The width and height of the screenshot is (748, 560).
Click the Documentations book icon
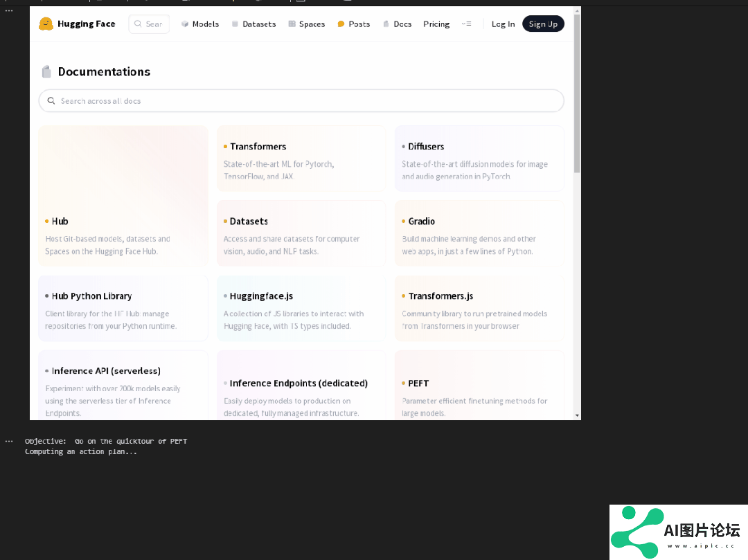click(x=46, y=71)
